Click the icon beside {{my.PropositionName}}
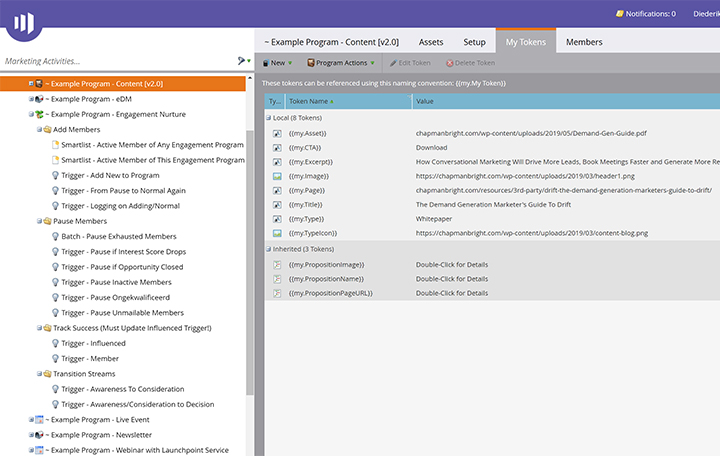Screen dimensions: 720x456 277,279
